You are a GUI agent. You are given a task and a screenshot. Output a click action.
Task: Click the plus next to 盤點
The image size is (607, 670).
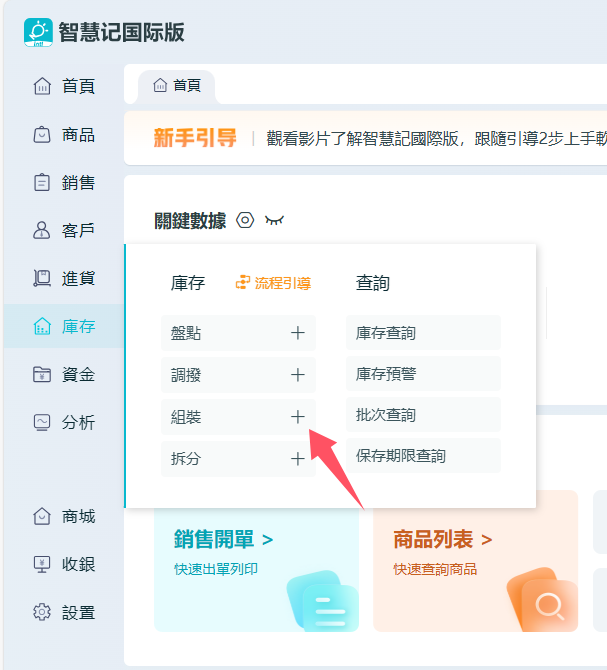point(297,333)
